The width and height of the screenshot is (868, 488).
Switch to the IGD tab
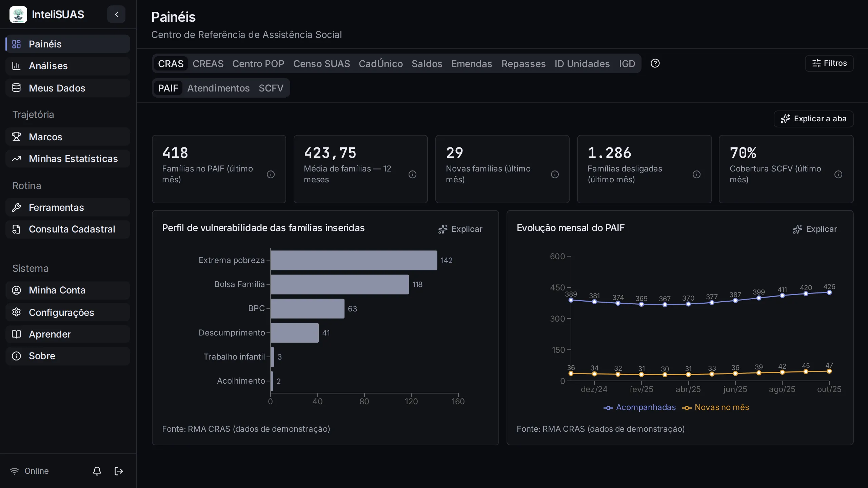[627, 64]
